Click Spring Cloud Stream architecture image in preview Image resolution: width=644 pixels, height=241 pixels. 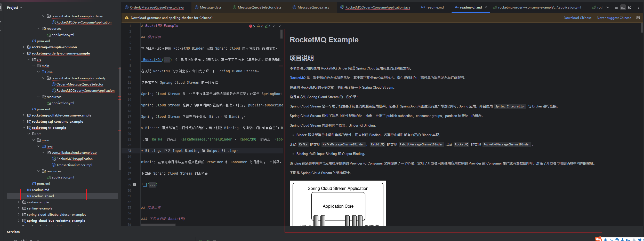[338, 203]
